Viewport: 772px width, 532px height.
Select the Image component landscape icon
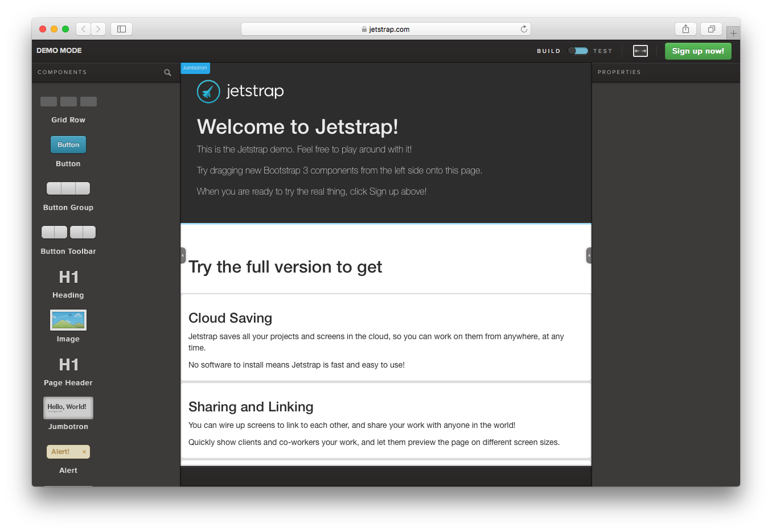68,320
